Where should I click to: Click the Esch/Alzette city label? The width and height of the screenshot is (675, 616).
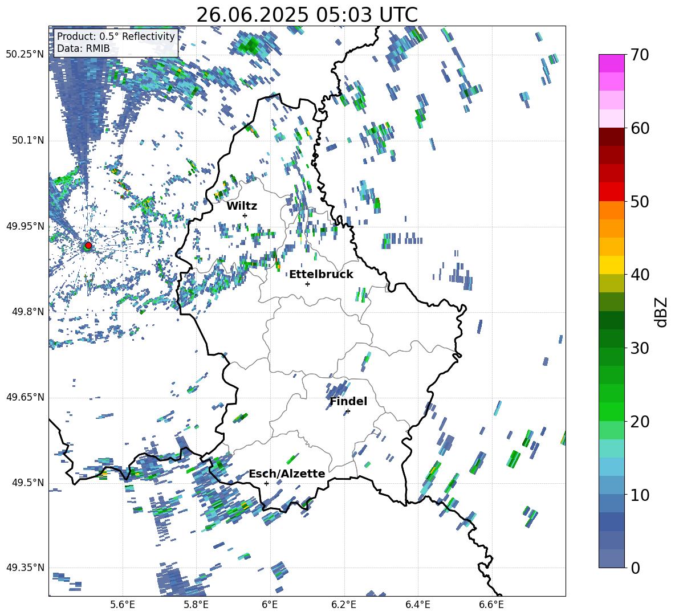tap(287, 474)
